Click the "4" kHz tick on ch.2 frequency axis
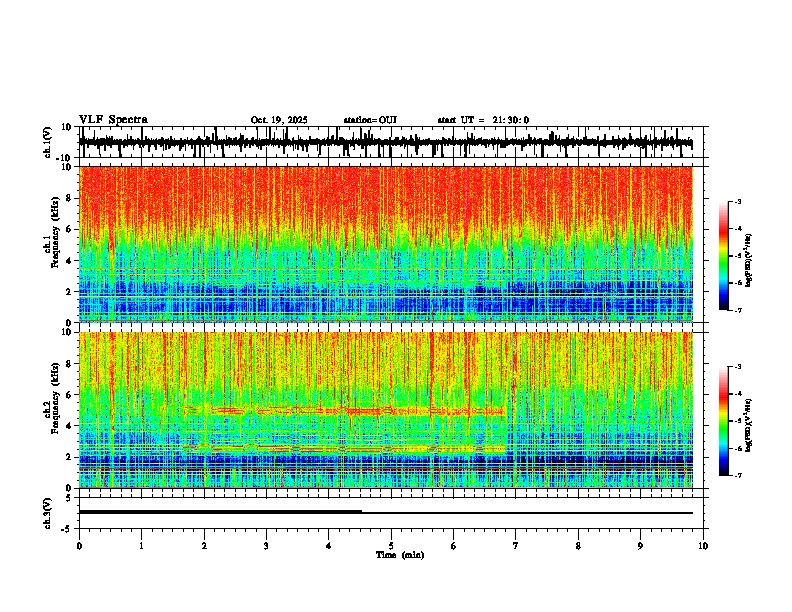 pyautogui.click(x=70, y=426)
